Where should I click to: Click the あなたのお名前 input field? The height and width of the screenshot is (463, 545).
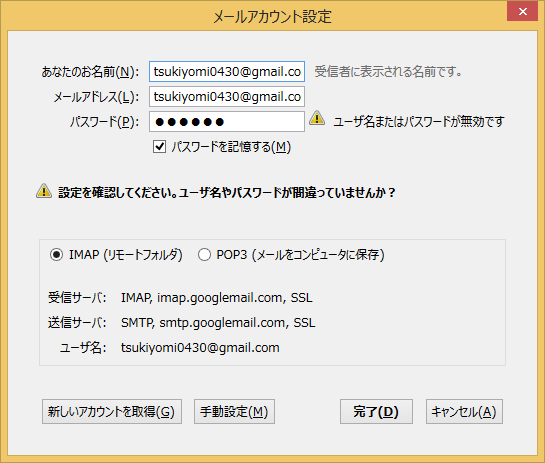point(227,72)
